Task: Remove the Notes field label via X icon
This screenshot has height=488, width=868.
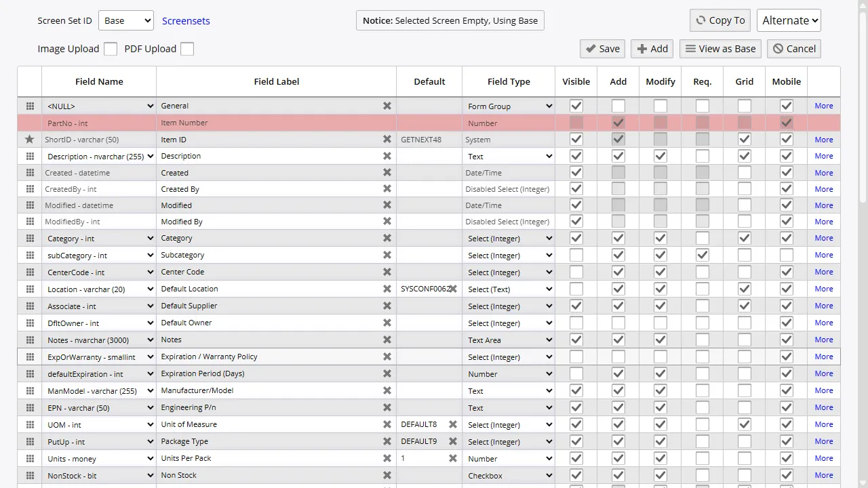Action: [x=387, y=340]
